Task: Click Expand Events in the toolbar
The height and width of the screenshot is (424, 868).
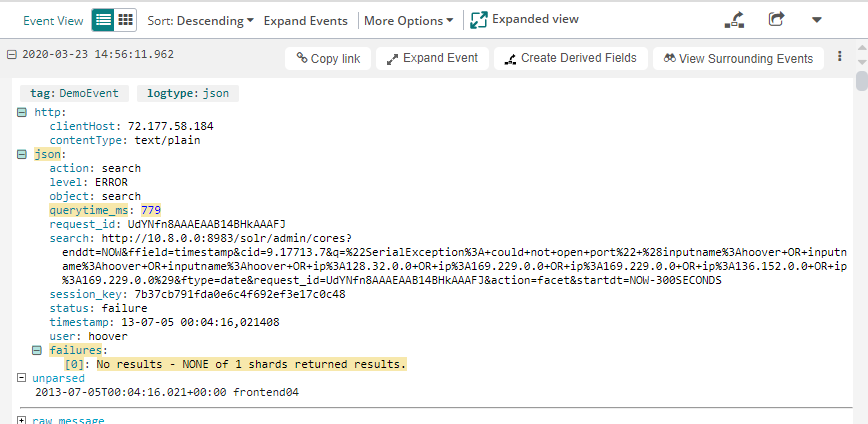Action: pyautogui.click(x=306, y=20)
